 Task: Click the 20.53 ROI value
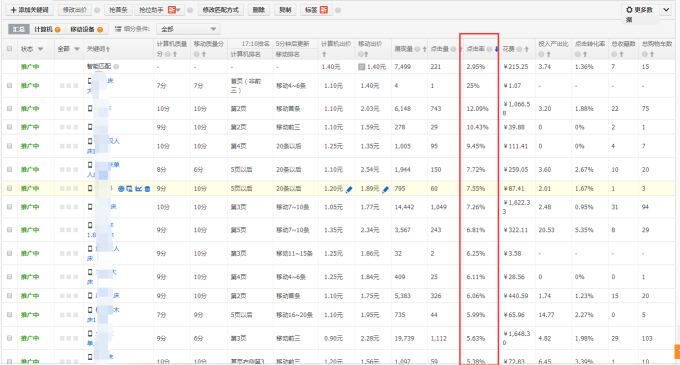point(546,230)
